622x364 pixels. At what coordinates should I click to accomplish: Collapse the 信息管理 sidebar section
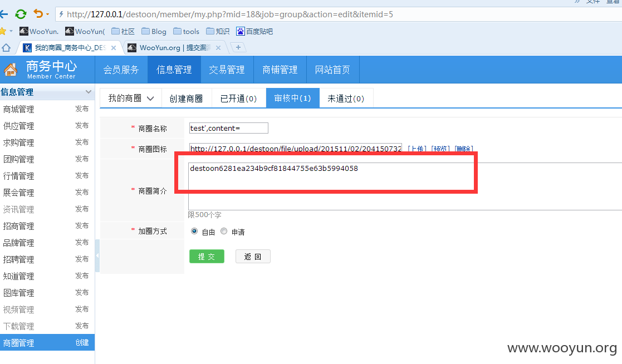click(x=88, y=92)
